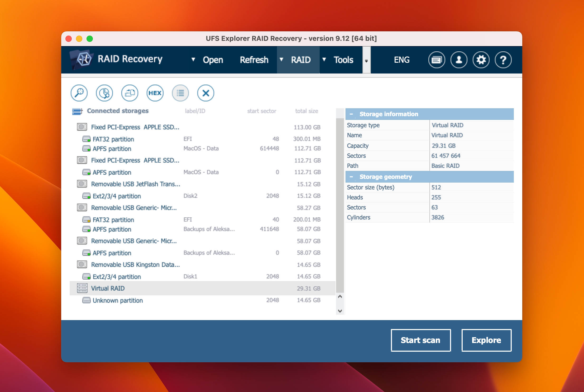Click the user account icon

point(459,60)
